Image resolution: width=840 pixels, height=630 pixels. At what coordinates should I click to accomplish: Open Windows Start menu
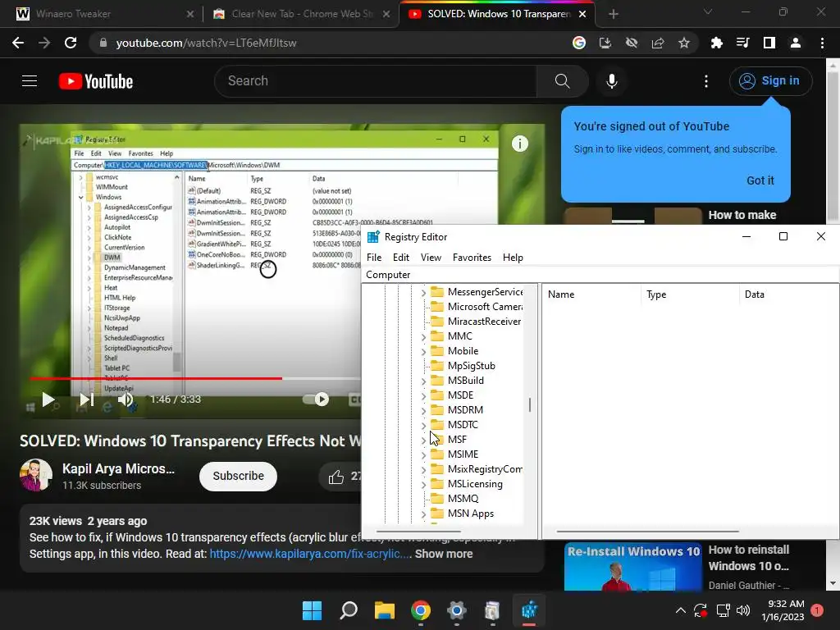[312, 610]
